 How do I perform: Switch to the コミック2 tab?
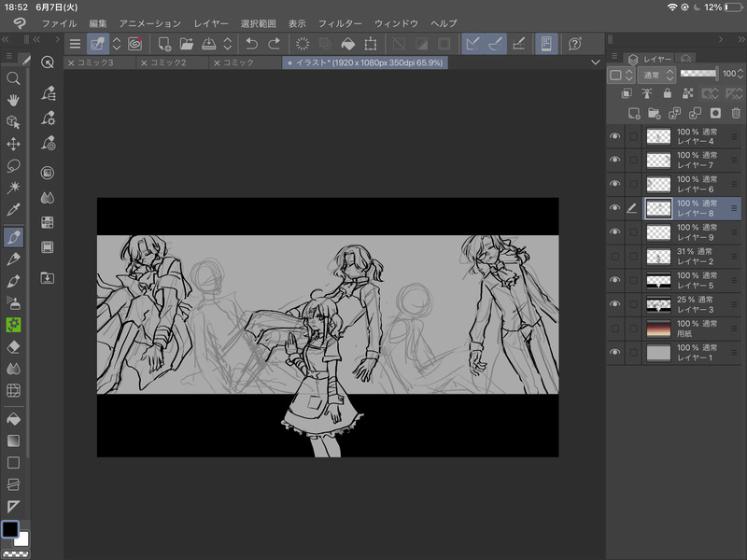click(173, 63)
